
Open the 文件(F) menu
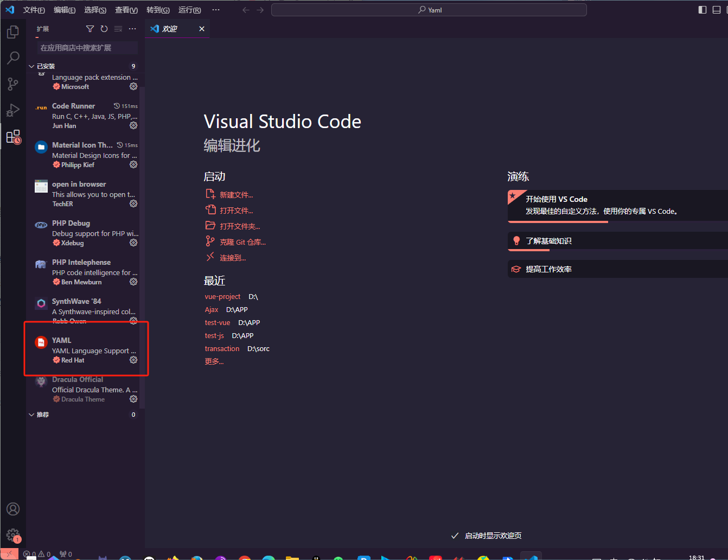(x=34, y=10)
